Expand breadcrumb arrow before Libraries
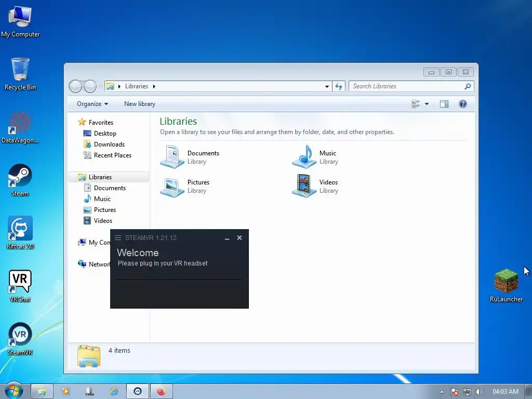This screenshot has height=399, width=532. (x=119, y=86)
